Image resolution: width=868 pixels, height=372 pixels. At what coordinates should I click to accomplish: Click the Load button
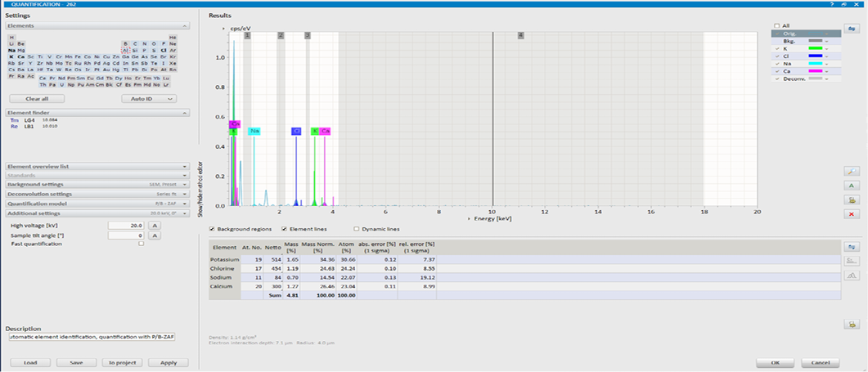[30, 362]
